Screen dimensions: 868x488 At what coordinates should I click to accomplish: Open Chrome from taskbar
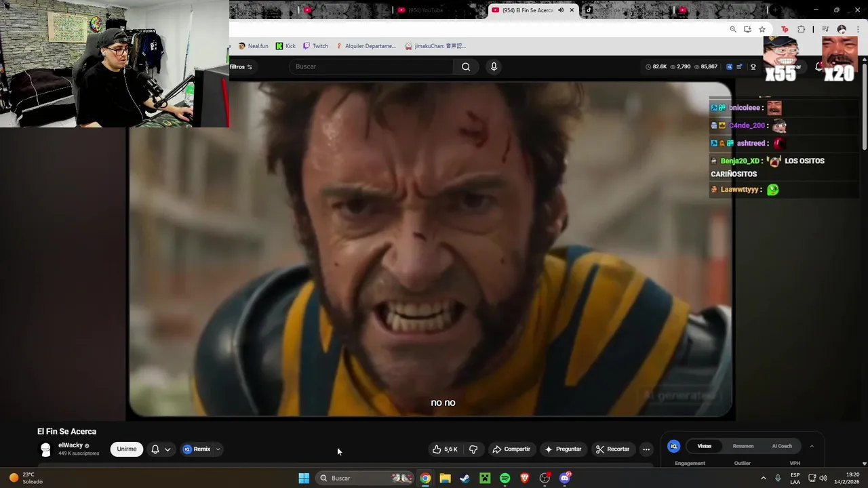coord(425,478)
